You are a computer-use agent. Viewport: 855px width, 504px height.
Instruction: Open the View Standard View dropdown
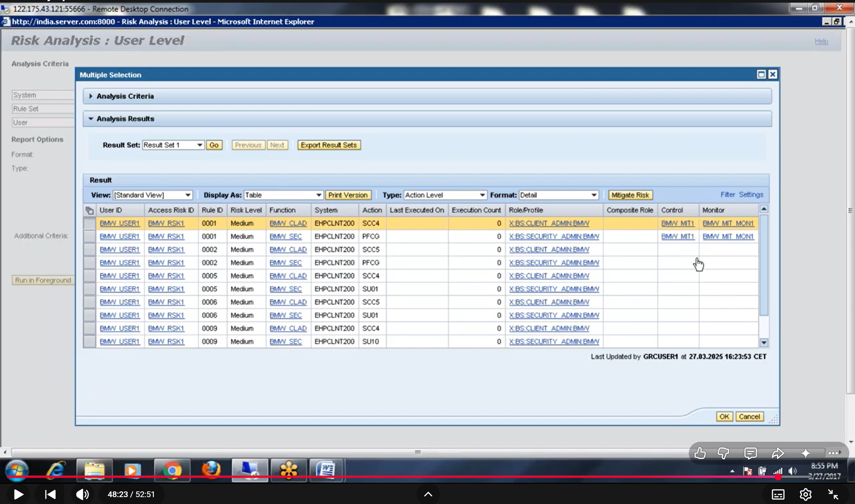pos(188,195)
